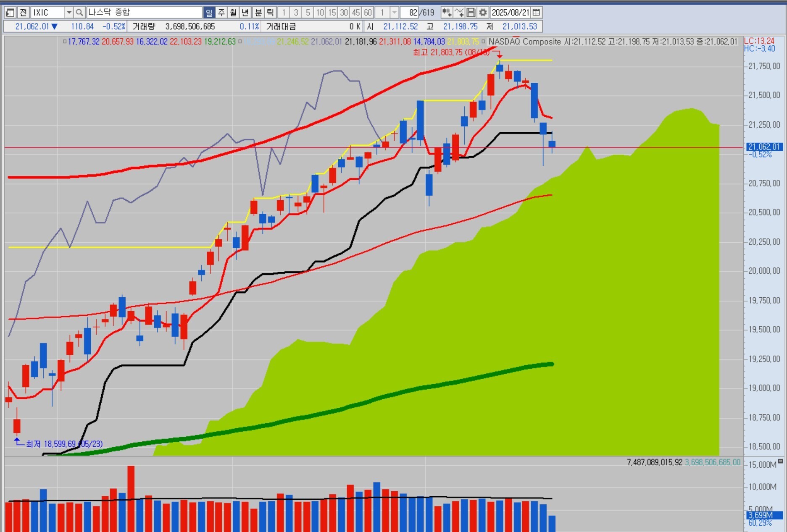The height and width of the screenshot is (532, 787).
Task: Toggle the legend square before NASDAQ Composite
Action: (x=483, y=42)
